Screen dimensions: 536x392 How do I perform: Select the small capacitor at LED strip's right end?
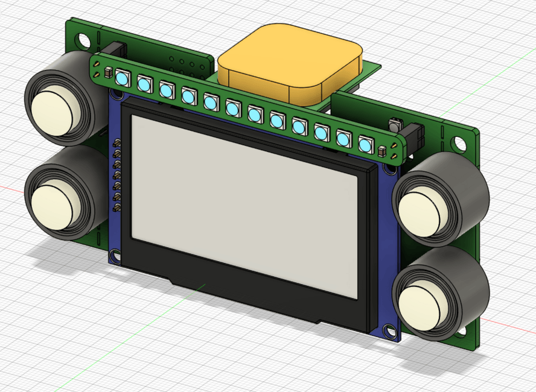click(x=382, y=151)
